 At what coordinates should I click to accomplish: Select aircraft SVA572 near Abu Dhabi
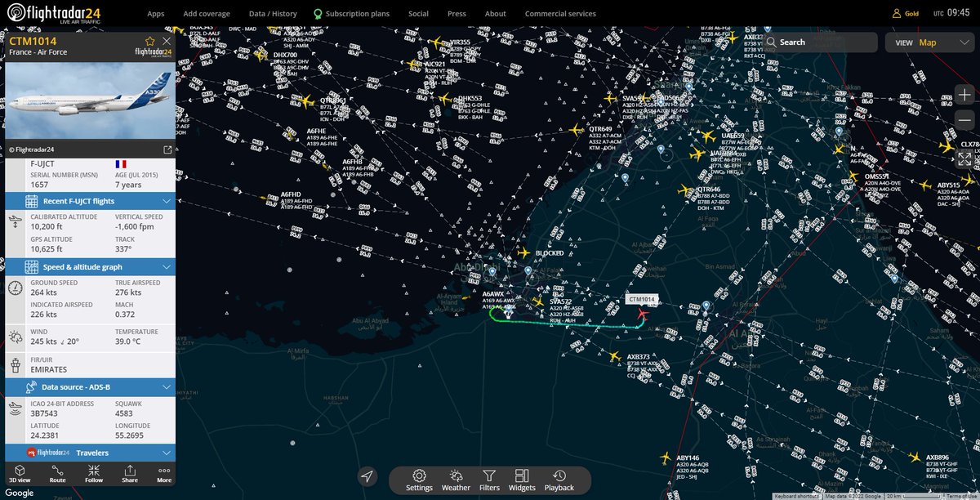tap(537, 301)
